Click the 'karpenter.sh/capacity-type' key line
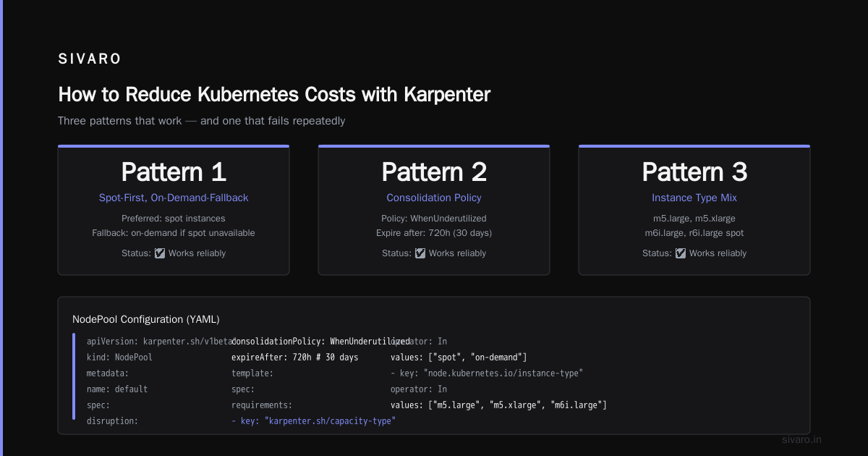The image size is (868, 456). [x=313, y=421]
